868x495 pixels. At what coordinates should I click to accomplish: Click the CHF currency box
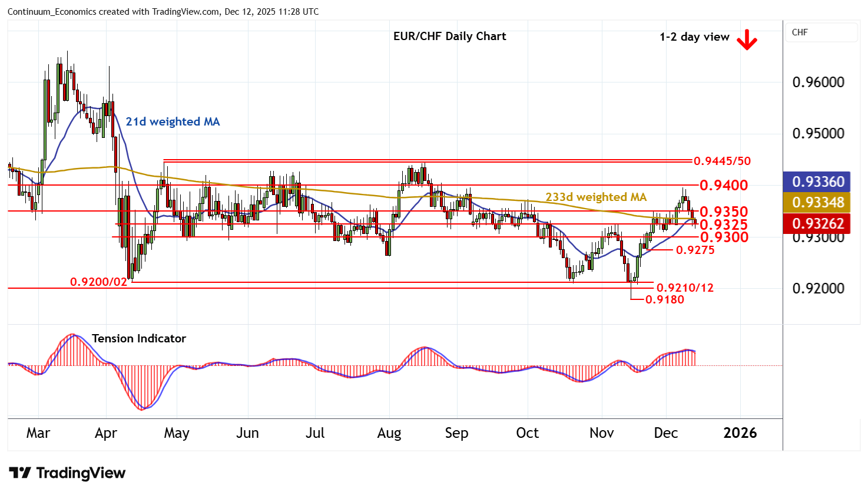point(821,32)
